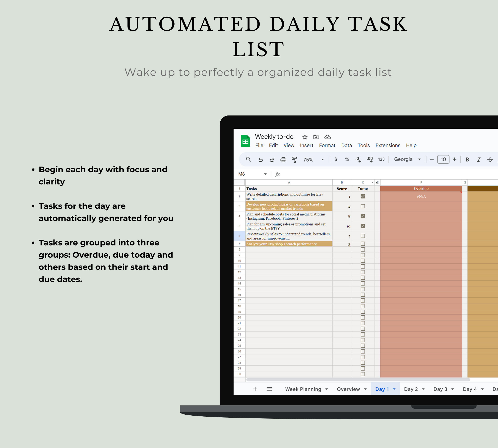Open the Day 1 sheet tab menu
The height and width of the screenshot is (448, 498).
[394, 389]
